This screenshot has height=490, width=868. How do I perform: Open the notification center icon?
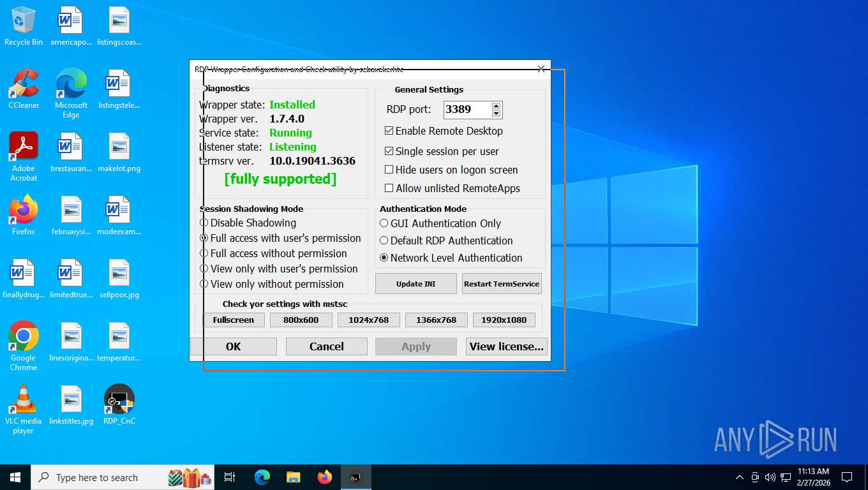pyautogui.click(x=847, y=477)
